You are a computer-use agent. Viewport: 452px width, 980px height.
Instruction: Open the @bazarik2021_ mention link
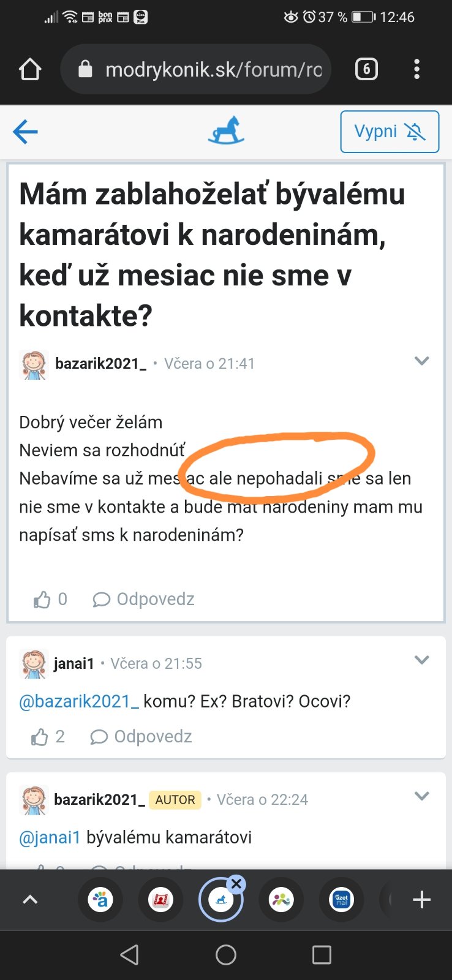pyautogui.click(x=79, y=701)
